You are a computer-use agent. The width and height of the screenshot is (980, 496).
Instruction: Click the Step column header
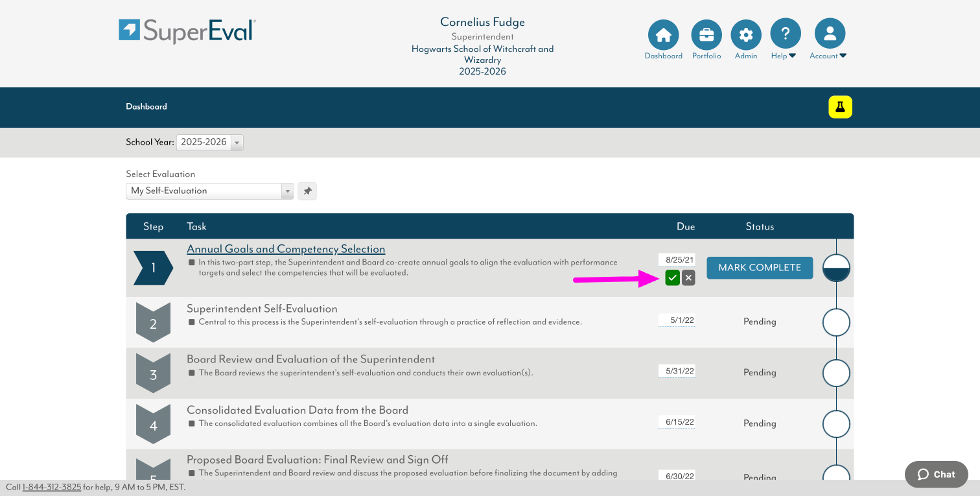click(x=153, y=226)
